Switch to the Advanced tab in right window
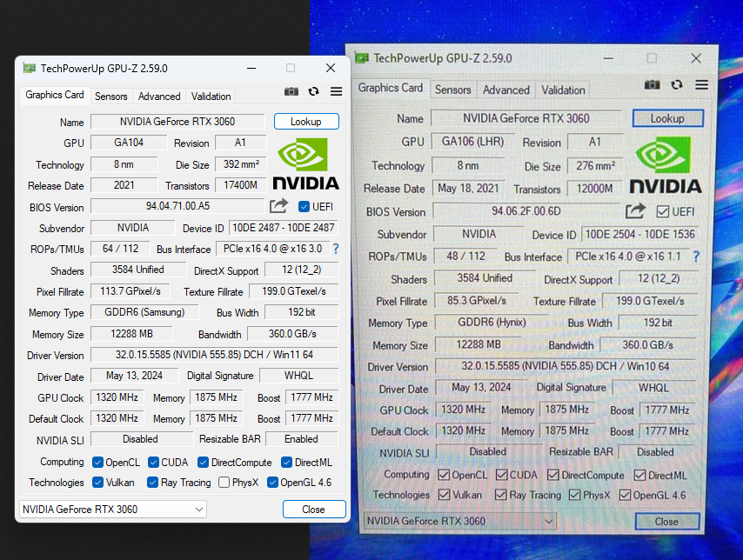Screen dimensions: 743x560 [506, 90]
